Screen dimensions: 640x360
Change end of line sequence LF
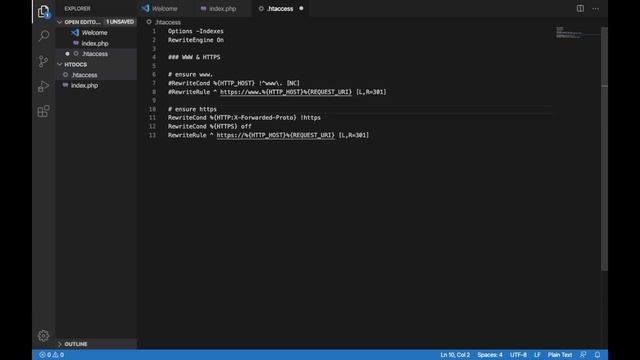[537, 355]
